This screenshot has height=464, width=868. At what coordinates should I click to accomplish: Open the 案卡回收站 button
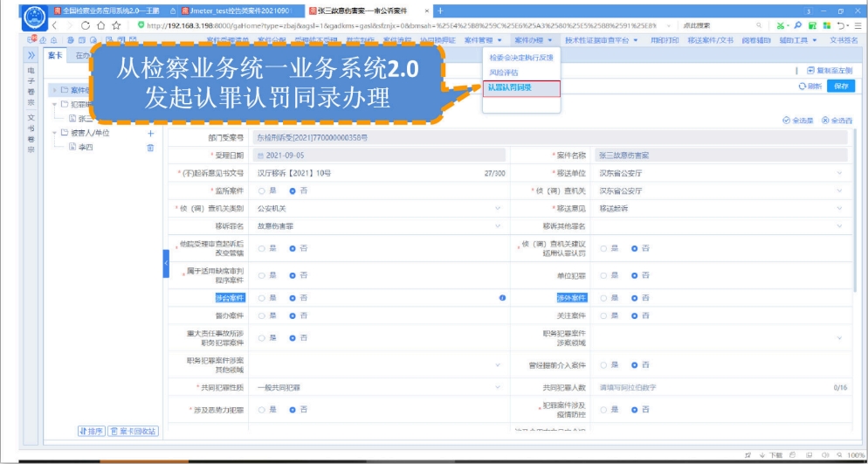click(133, 432)
